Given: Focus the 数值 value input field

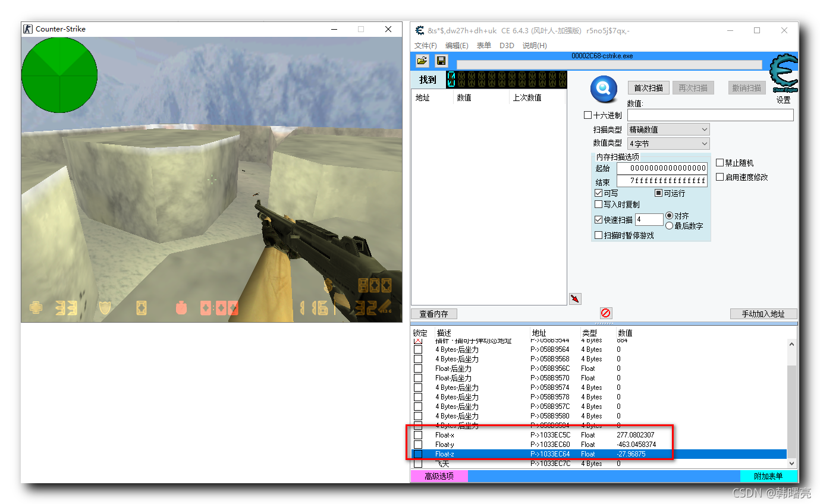Looking at the screenshot, I should coord(710,115).
